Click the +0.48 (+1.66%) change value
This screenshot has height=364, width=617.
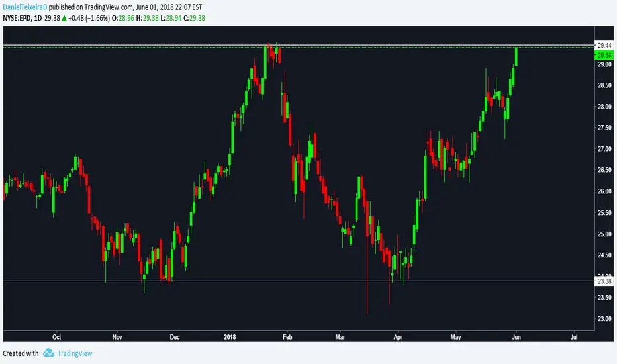(x=89, y=18)
